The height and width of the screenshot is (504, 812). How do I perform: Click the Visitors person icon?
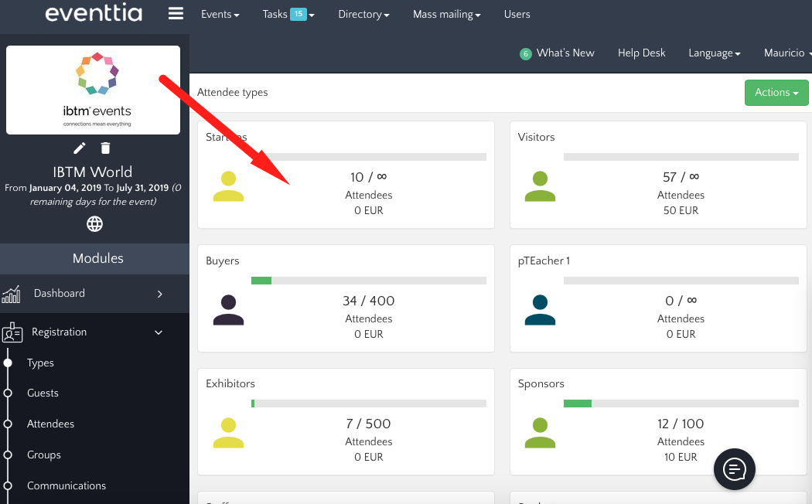[x=540, y=186]
